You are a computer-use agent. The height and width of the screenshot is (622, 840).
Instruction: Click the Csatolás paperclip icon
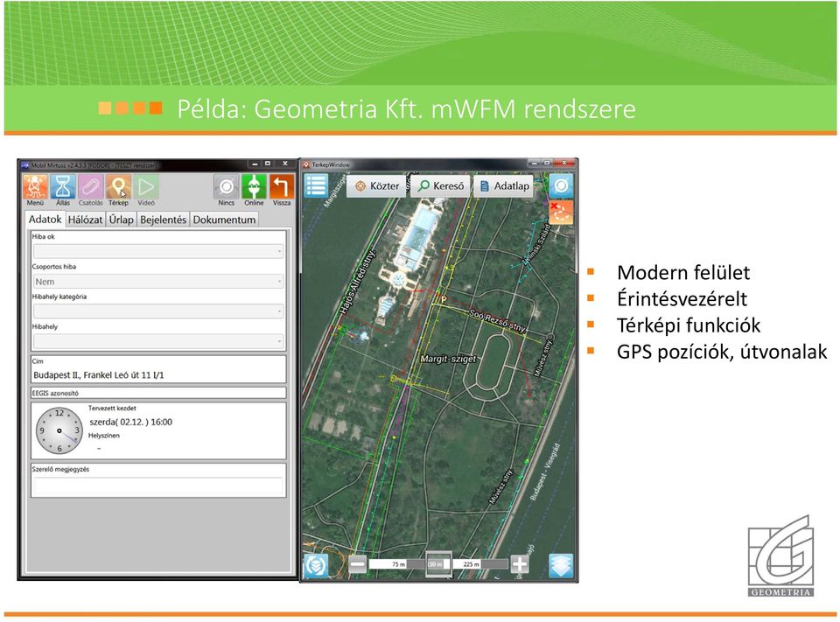tap(90, 187)
